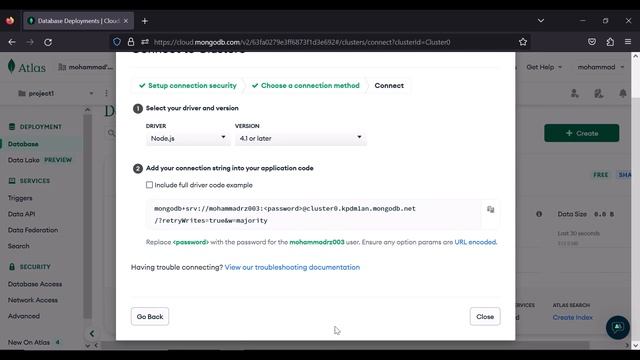
Task: Open Triggers in sidebar
Action: pos(20,198)
